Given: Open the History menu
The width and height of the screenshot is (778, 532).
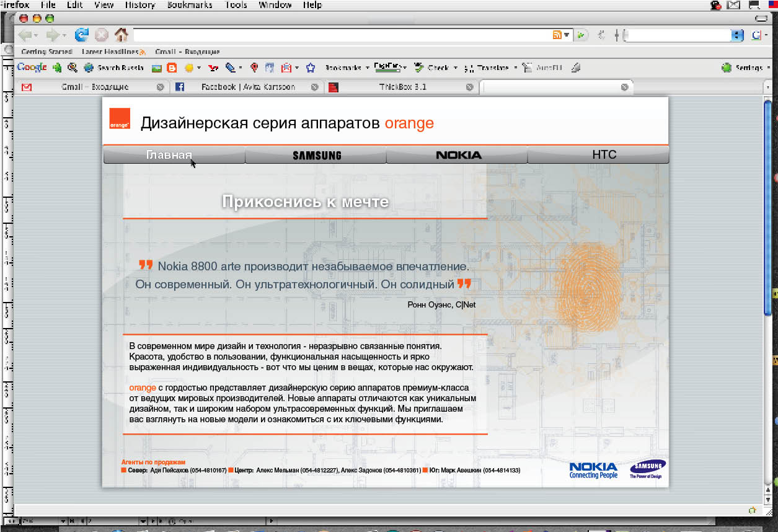Looking at the screenshot, I should (x=140, y=5).
